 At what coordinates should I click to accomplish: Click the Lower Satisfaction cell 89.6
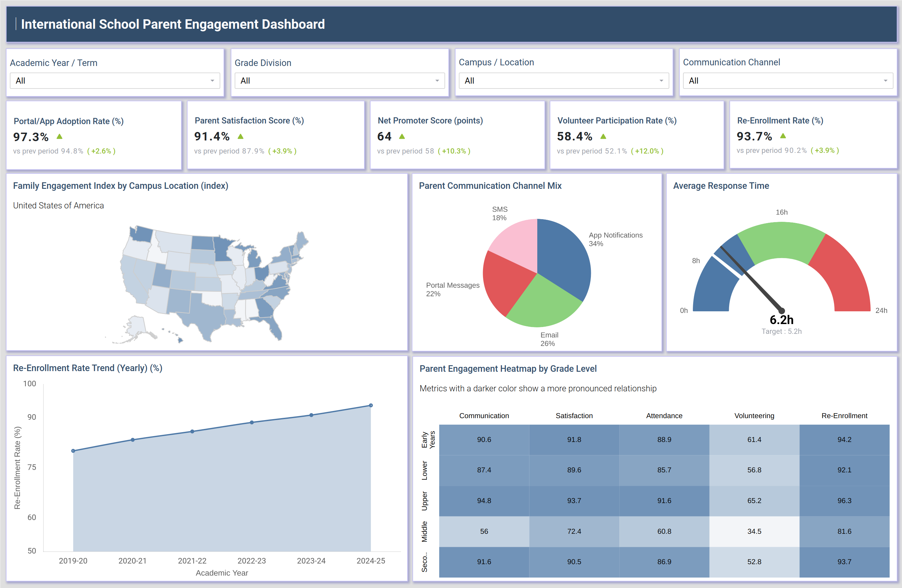pyautogui.click(x=574, y=470)
